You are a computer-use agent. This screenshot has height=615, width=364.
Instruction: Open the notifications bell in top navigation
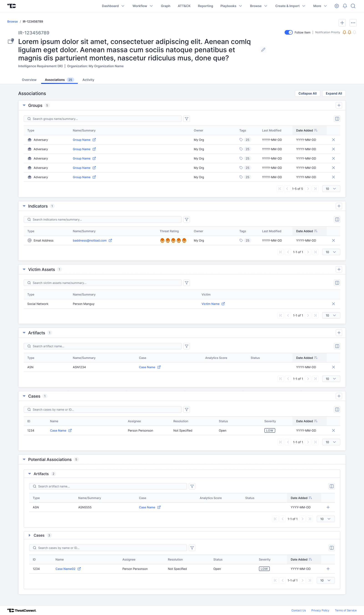345,6
